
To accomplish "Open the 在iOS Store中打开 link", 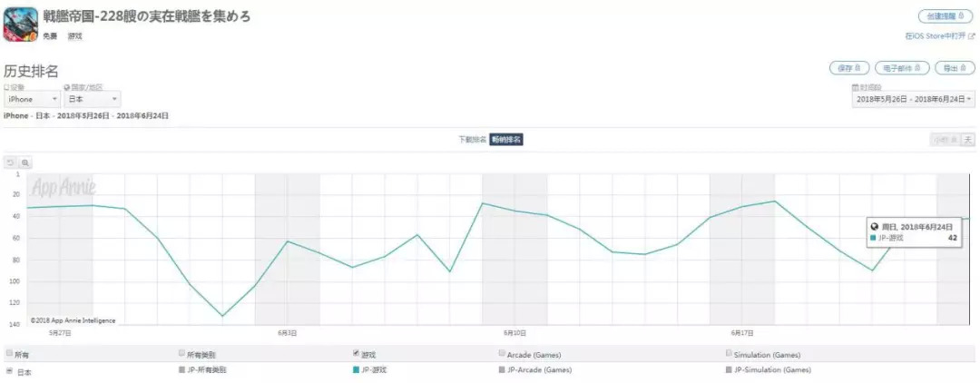I will click(938, 35).
